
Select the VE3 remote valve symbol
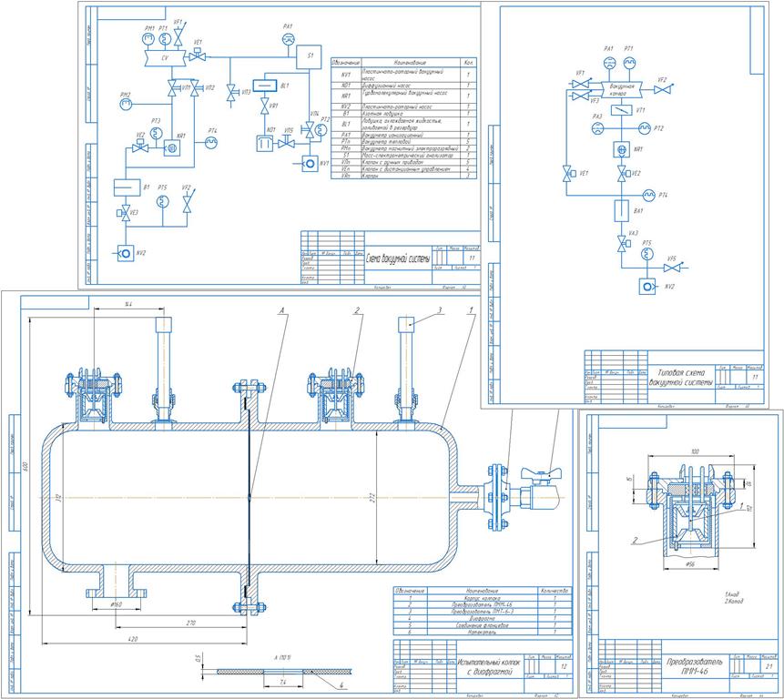coord(125,212)
